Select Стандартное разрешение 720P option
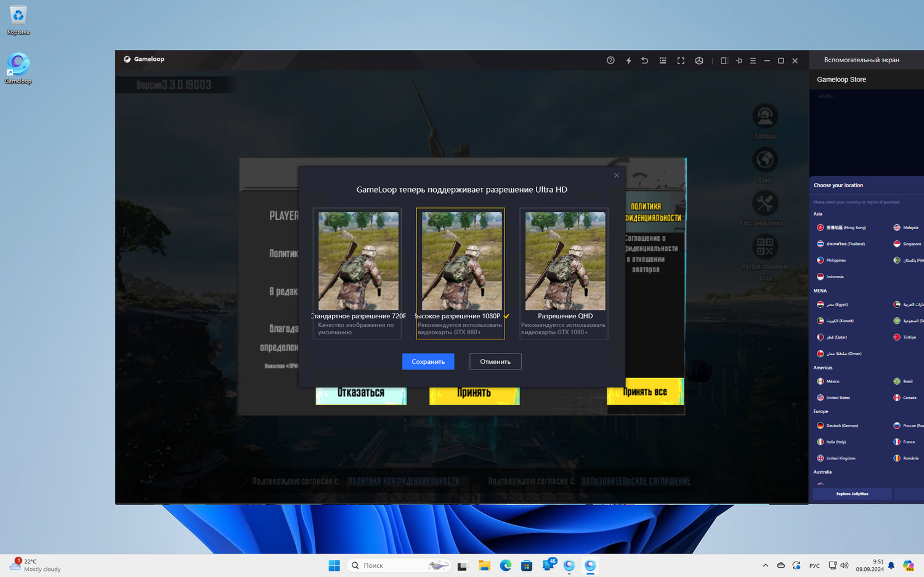924x577 pixels. point(357,273)
